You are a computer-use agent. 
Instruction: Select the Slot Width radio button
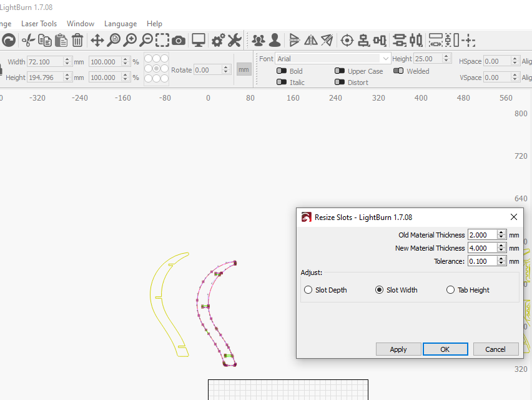[379, 290]
